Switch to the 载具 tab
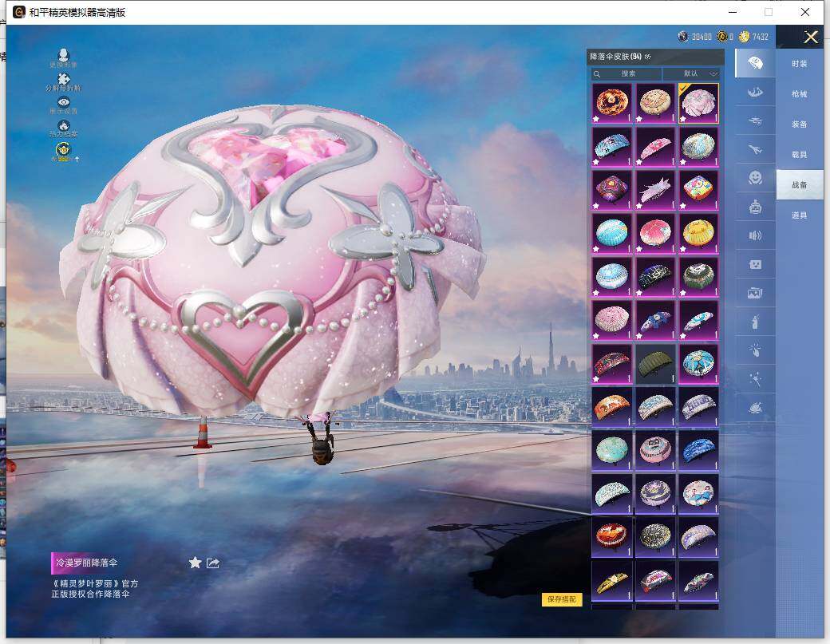 coord(800,155)
